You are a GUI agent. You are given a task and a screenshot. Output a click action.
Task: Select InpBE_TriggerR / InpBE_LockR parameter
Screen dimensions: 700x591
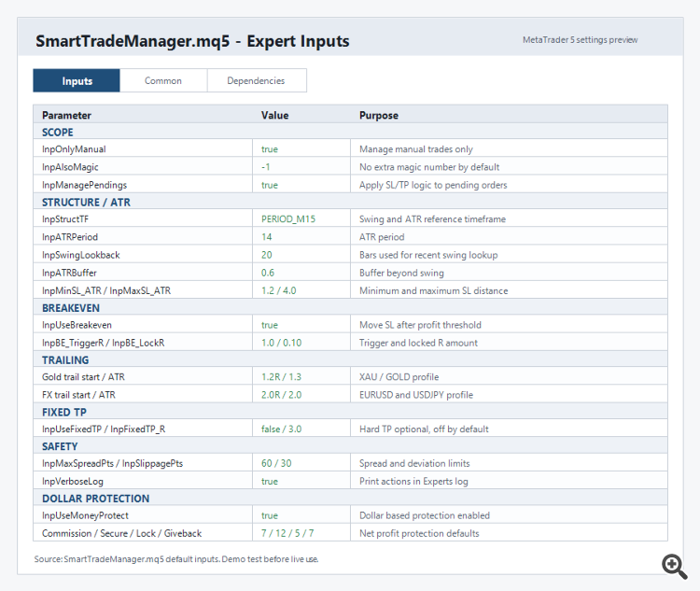pos(103,343)
